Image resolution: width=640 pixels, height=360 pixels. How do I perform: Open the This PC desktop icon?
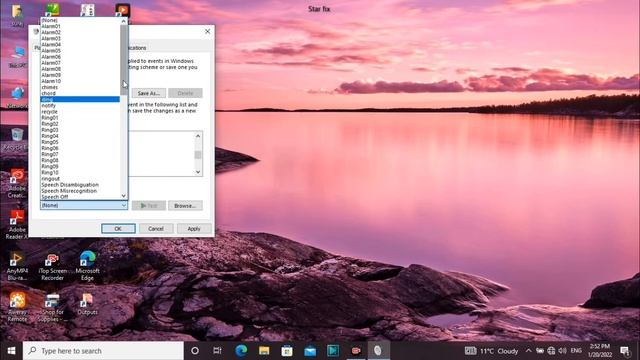click(17, 57)
